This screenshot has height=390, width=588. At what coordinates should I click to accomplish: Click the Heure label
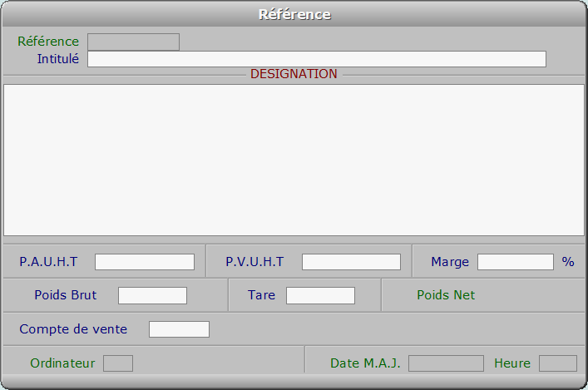pyautogui.click(x=512, y=363)
